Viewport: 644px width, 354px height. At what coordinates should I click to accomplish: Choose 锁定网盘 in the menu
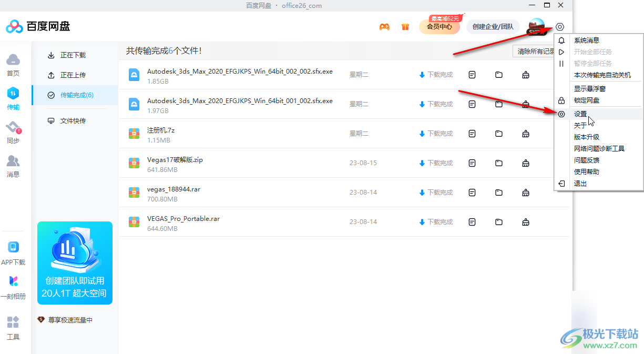(x=586, y=100)
